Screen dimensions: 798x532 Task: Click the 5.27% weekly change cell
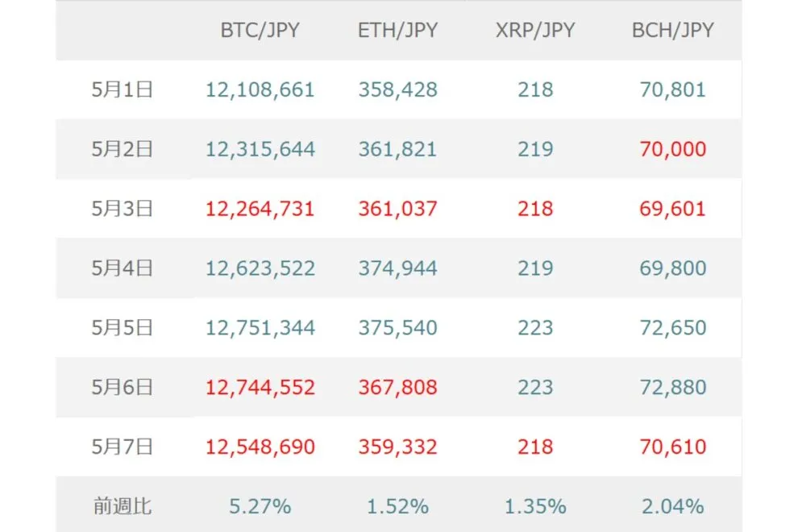pos(260,506)
